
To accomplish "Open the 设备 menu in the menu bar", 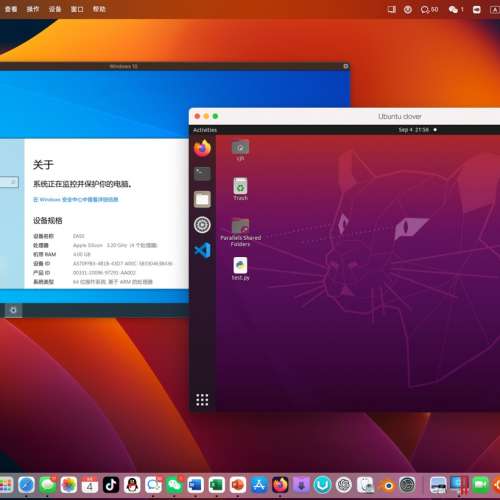I will [x=55, y=9].
